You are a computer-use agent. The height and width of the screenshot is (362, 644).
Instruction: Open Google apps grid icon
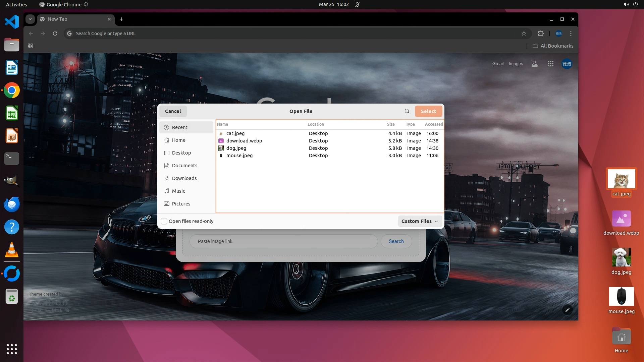click(x=550, y=64)
